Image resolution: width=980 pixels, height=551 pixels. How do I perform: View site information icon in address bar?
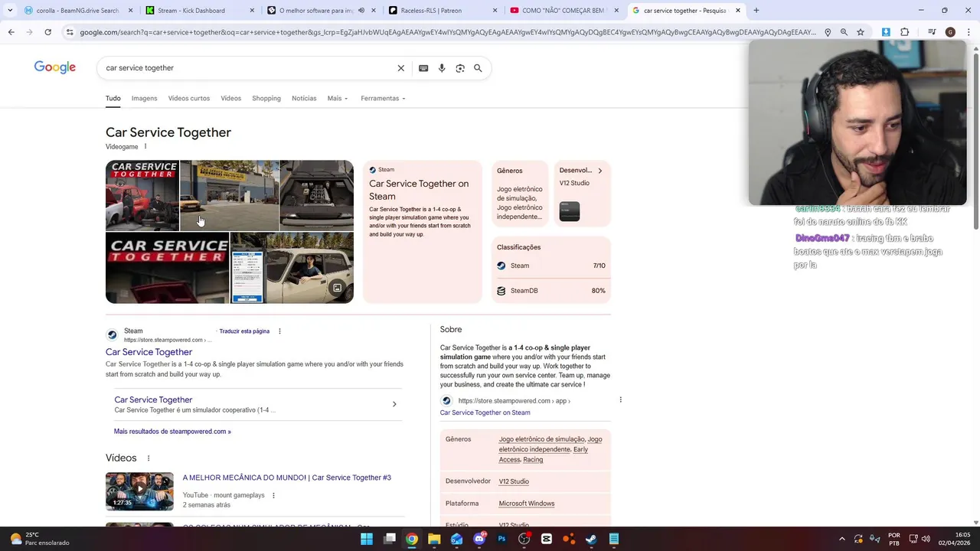coord(70,32)
